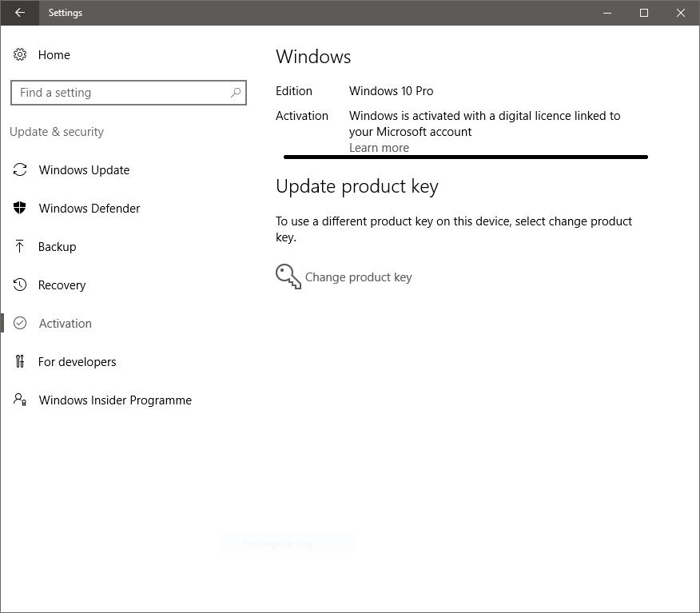Image resolution: width=700 pixels, height=613 pixels.
Task: Click the Home gear icon
Action: point(20,54)
